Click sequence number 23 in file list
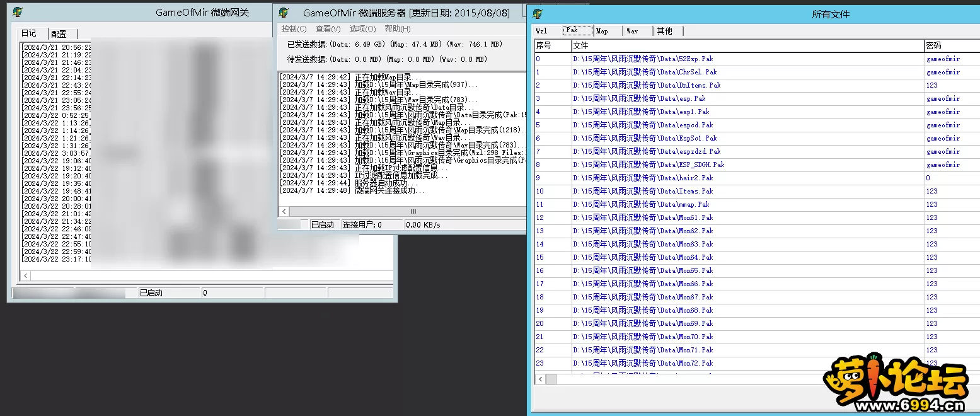The image size is (980, 416). [540, 363]
